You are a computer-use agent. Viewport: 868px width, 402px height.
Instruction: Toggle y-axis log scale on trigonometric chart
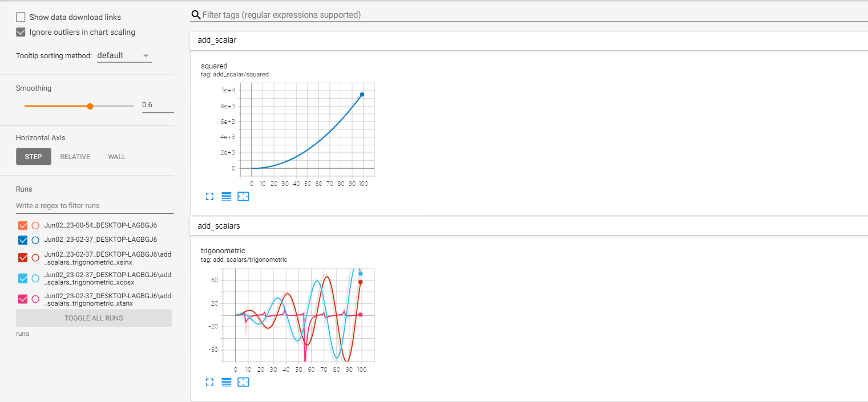pos(226,382)
